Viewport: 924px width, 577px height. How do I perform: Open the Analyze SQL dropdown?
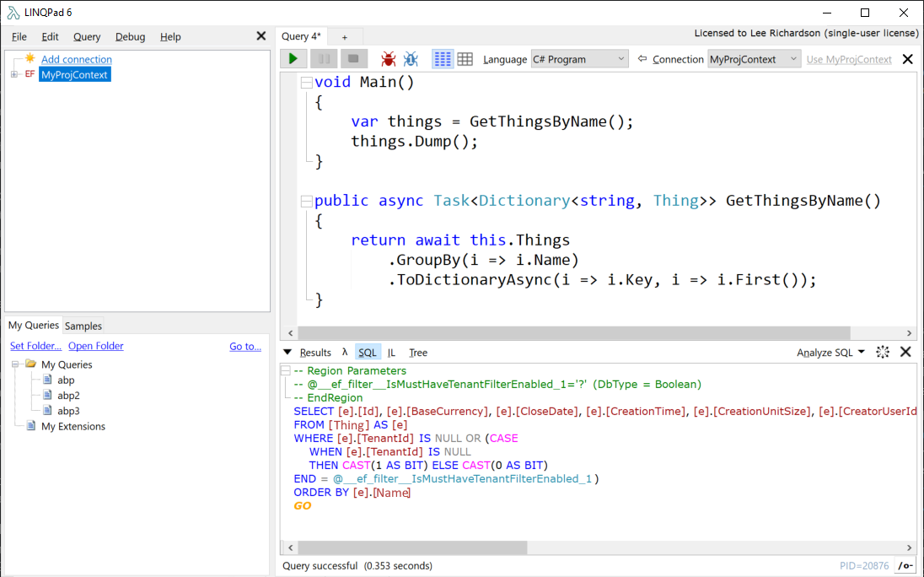tap(830, 353)
